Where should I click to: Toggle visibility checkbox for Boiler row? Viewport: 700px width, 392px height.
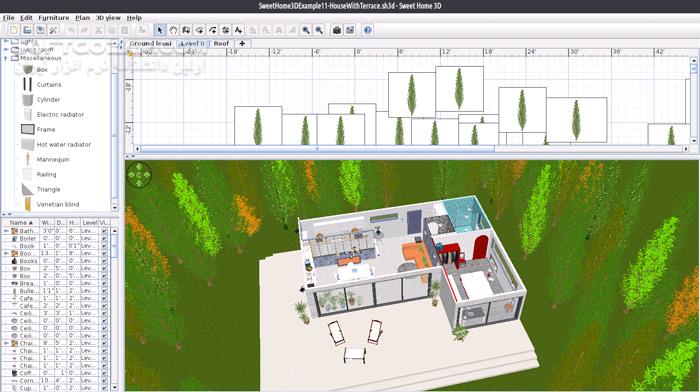coord(104,238)
